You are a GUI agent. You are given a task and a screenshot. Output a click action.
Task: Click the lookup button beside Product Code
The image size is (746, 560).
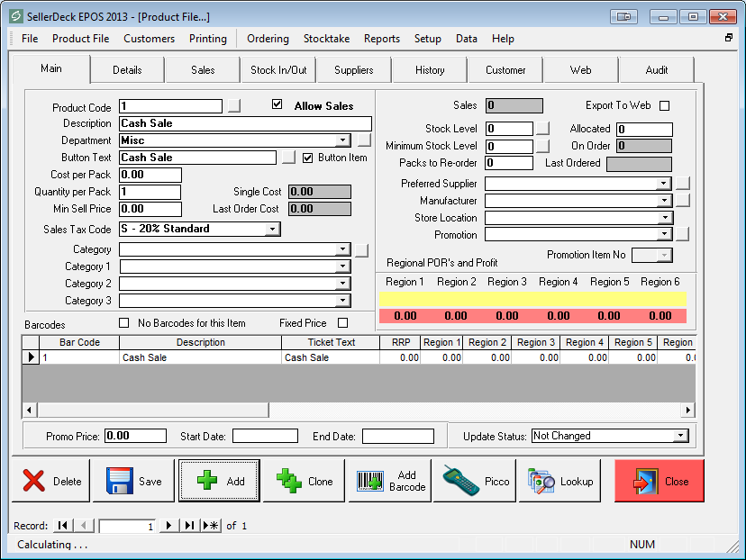[234, 106]
